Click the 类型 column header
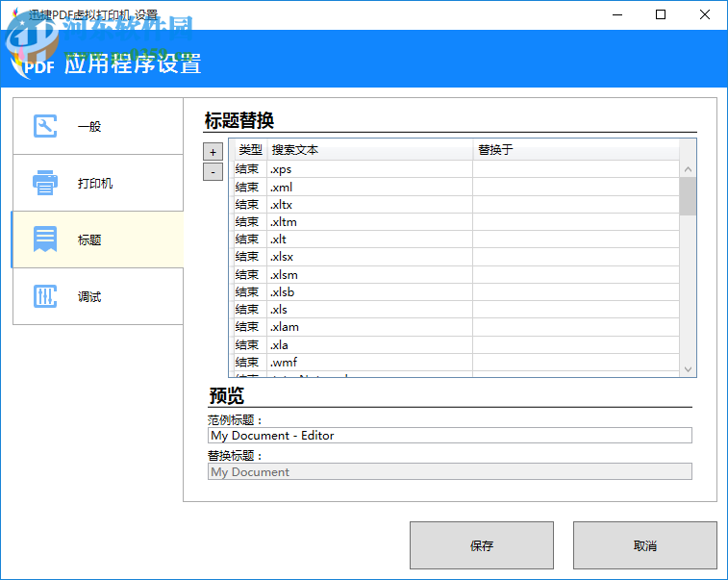The height and width of the screenshot is (580, 728). 250,150
